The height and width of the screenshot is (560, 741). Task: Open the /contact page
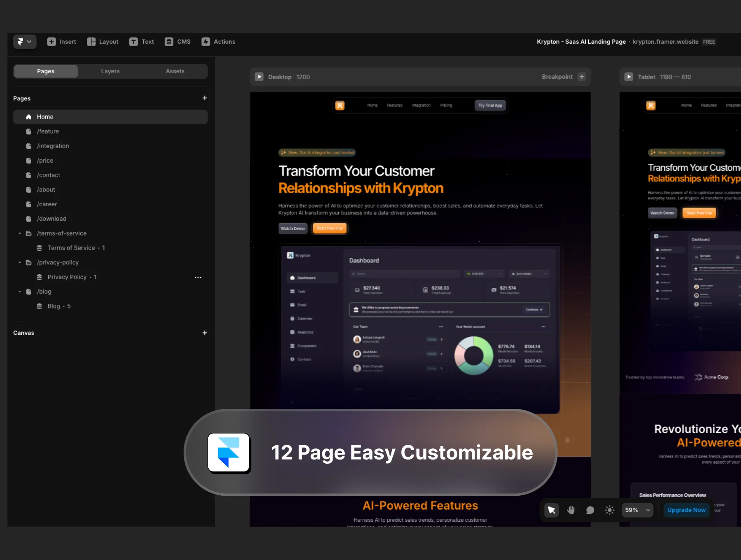pyautogui.click(x=110, y=175)
